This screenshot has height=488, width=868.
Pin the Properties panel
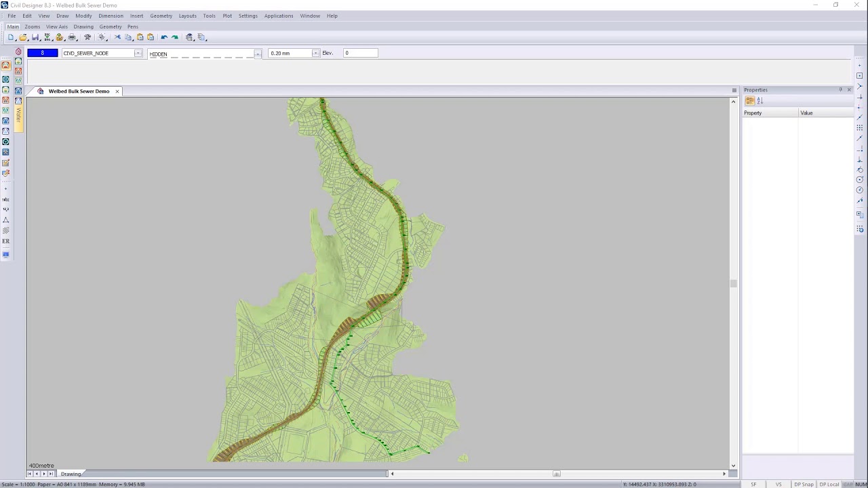[x=840, y=89]
